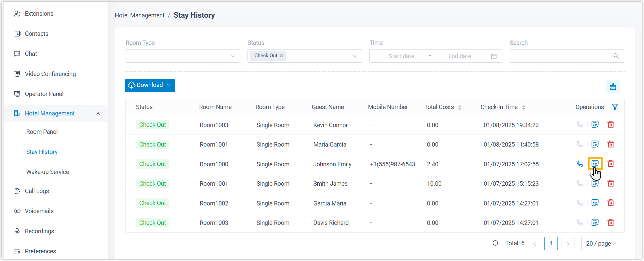Screen dimensions: 644x261
Task: Open the column filter funnel icon
Action: [x=615, y=107]
